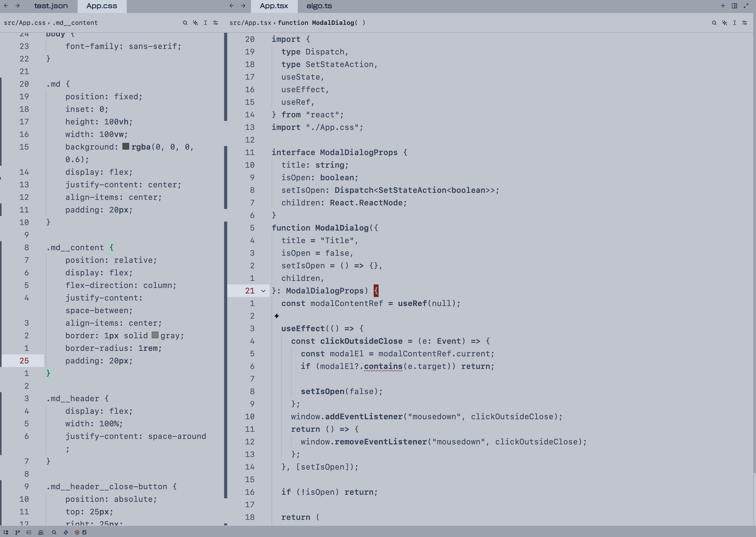
Task: Click '.md__header {' selector line
Action: pos(77,399)
